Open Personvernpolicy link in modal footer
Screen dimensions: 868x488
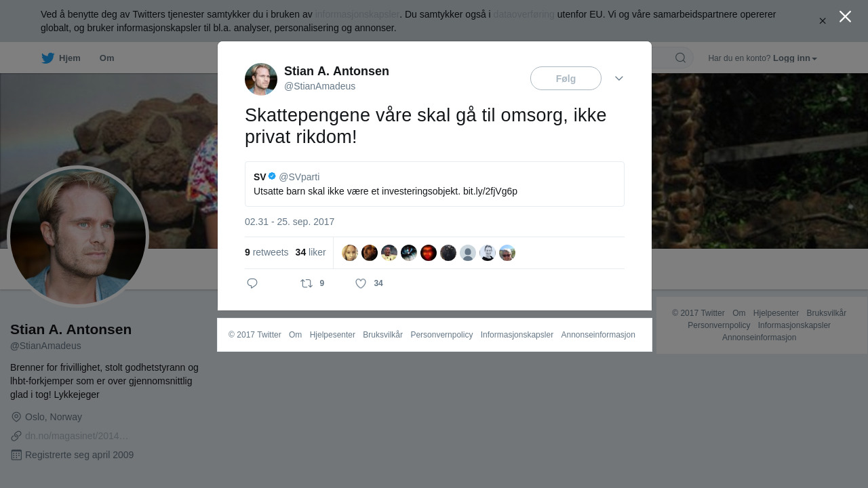coord(441,335)
